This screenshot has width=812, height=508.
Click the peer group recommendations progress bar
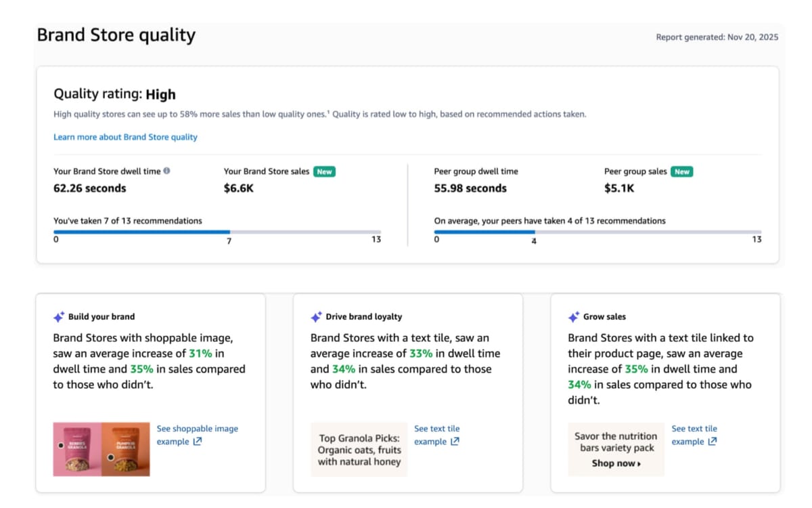(596, 231)
